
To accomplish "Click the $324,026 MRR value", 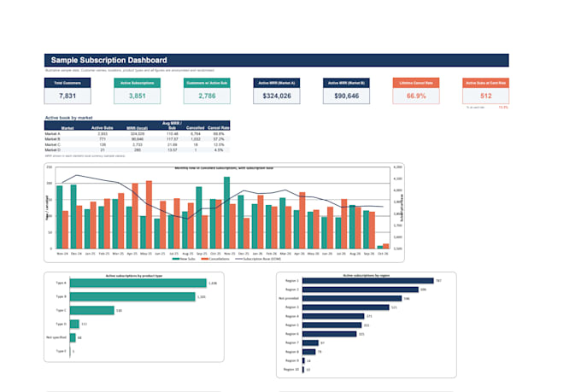I will pos(277,96).
